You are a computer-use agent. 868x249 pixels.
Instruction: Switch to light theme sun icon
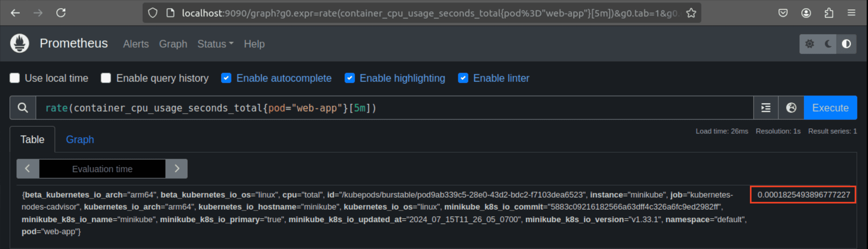pos(809,44)
